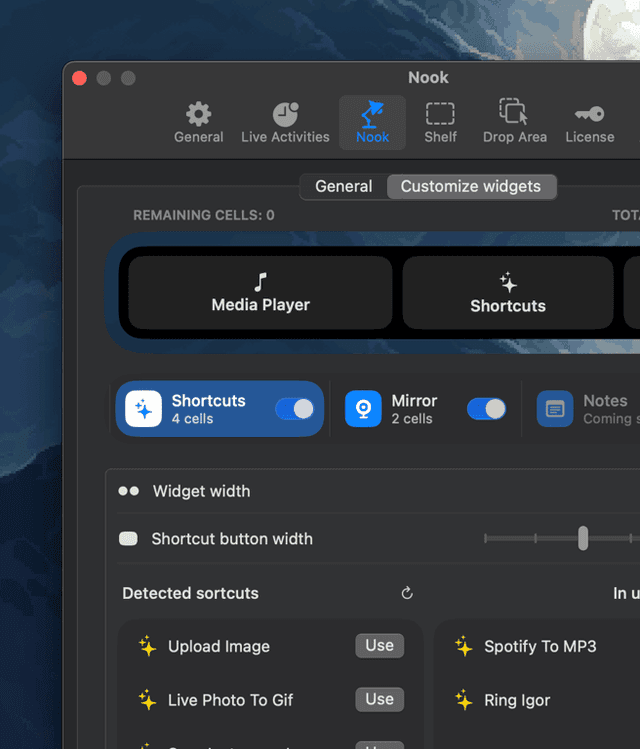Image resolution: width=640 pixels, height=749 pixels.
Task: Open the Shelf settings tab
Action: click(440, 122)
